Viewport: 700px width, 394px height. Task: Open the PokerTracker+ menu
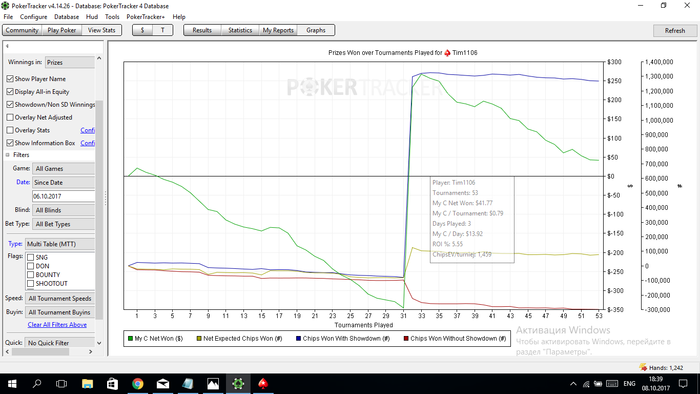point(146,17)
